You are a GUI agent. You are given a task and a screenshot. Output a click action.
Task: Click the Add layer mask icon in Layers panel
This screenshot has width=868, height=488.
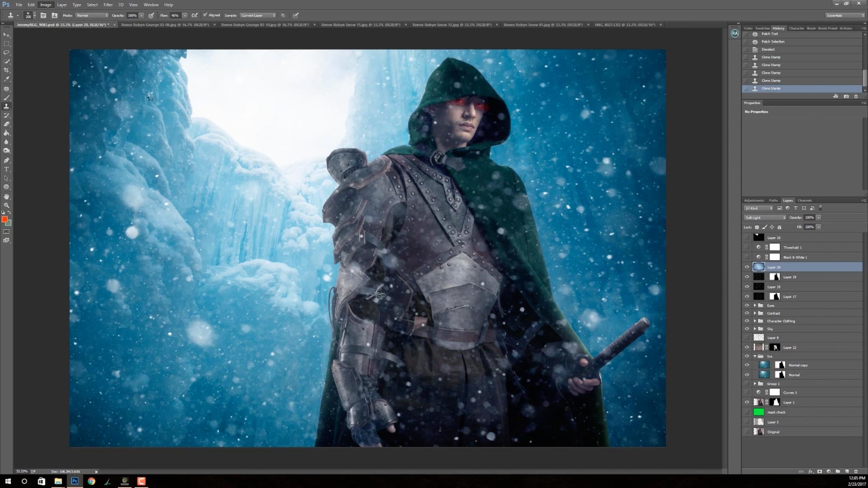coord(820,471)
